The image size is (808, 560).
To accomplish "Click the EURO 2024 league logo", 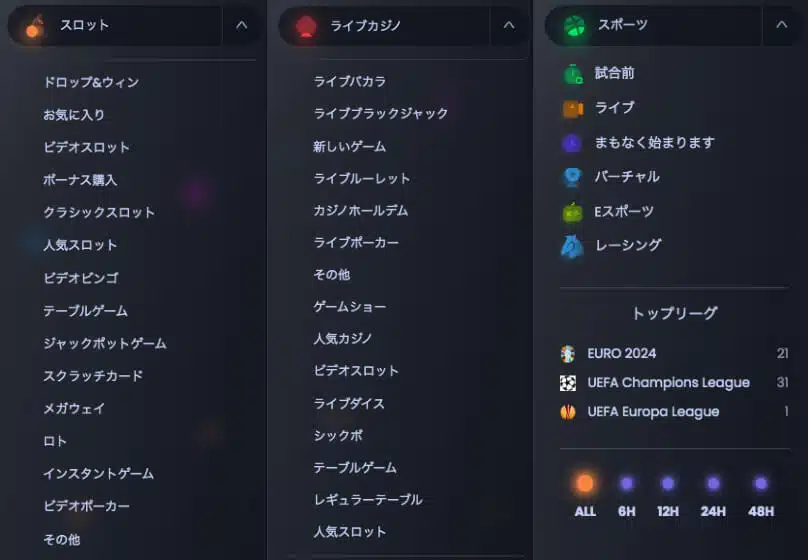I will [x=568, y=354].
